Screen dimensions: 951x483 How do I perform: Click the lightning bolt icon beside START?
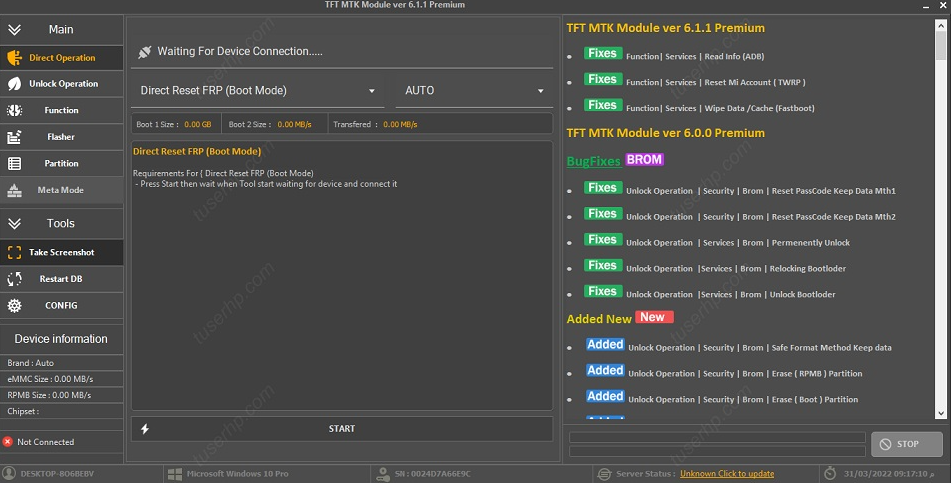coord(145,429)
